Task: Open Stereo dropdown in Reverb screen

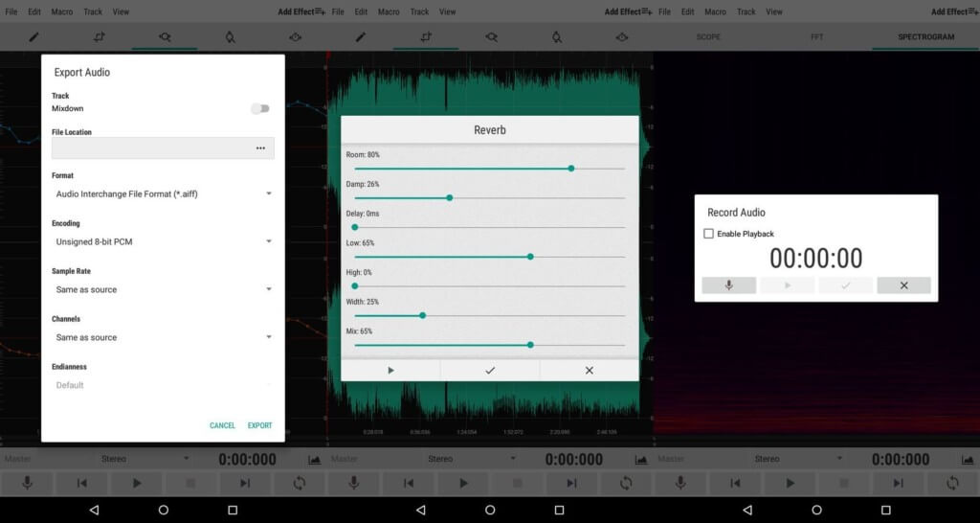Action: (472, 459)
